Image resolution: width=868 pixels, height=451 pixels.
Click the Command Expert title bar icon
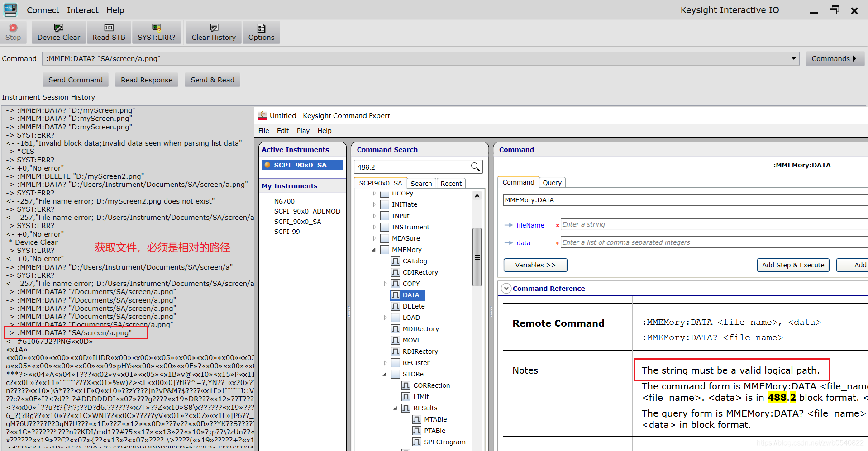tap(263, 115)
